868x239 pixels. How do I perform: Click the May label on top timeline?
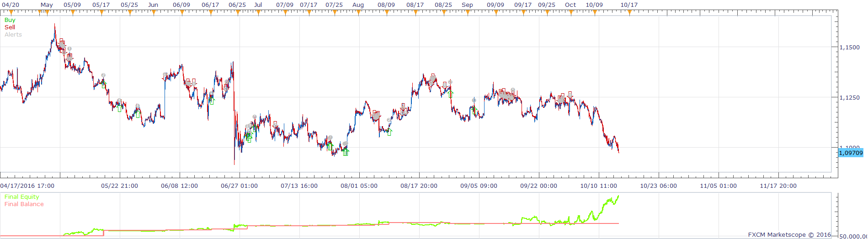tap(47, 5)
